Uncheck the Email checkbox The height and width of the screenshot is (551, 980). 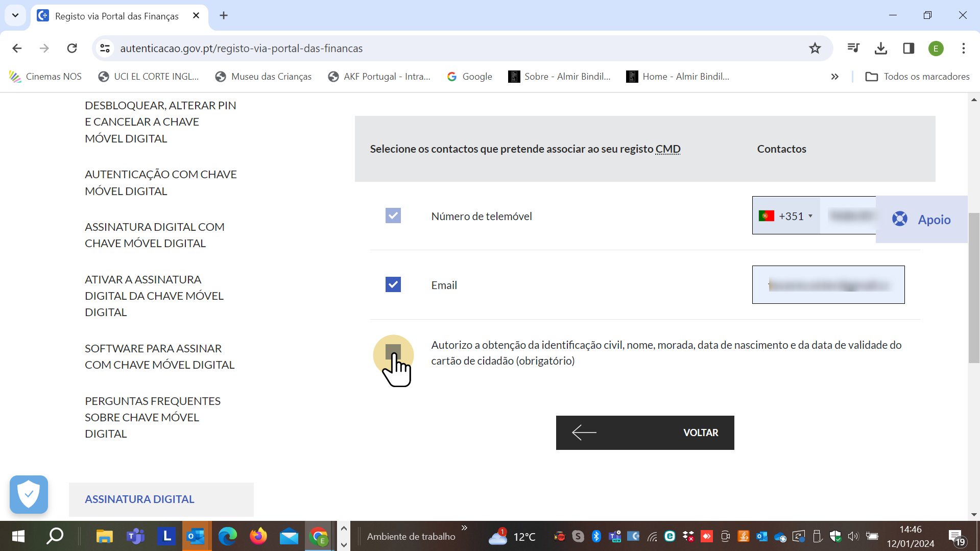click(393, 284)
